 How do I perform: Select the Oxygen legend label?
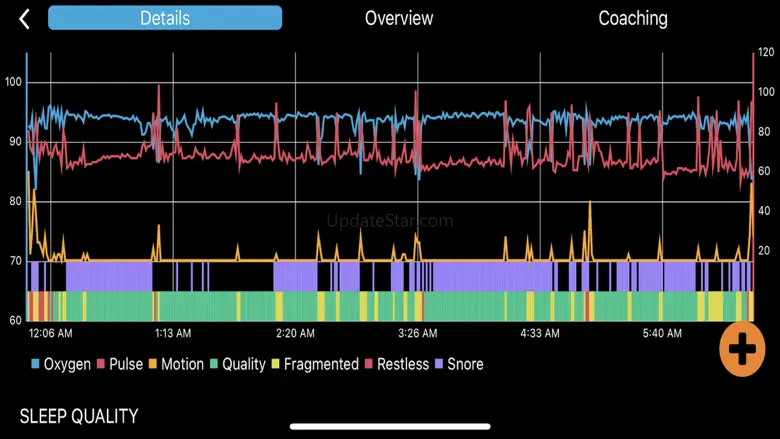(67, 364)
